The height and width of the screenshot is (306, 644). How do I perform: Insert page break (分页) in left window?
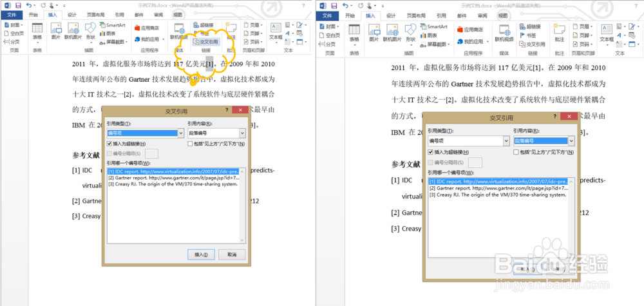[12, 41]
